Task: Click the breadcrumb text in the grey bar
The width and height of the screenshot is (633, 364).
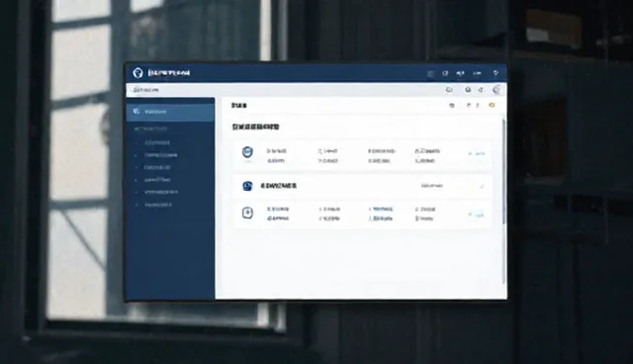Action: coord(146,90)
